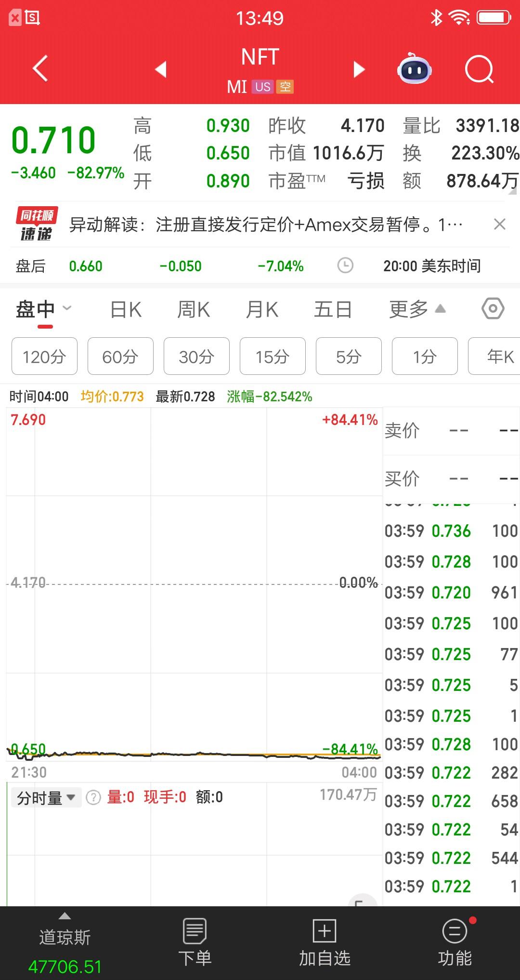Expand the 盘中 dropdown chevron
Image resolution: width=520 pixels, height=980 pixels.
(x=67, y=308)
